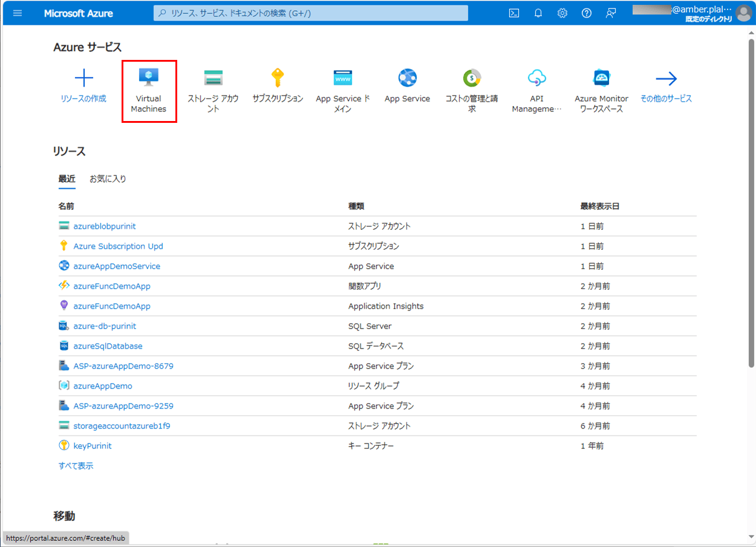Open the feedback icon in the header
The image size is (756, 547).
click(x=611, y=13)
